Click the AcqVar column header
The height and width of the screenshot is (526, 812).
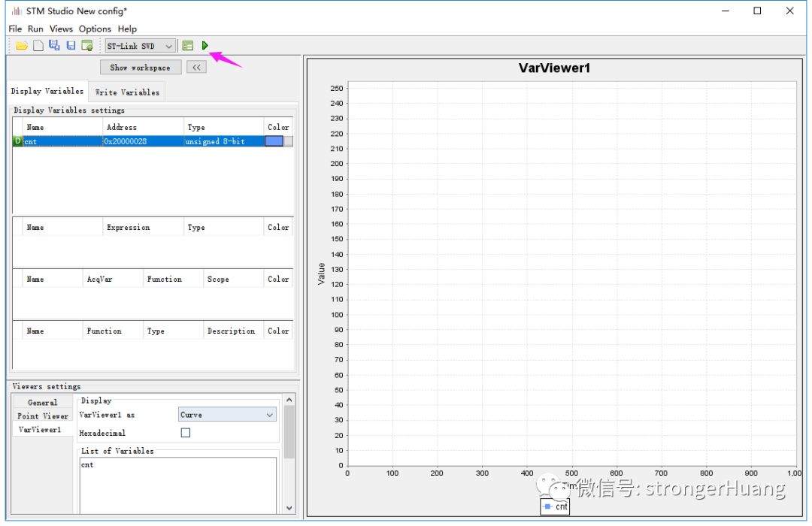(113, 279)
